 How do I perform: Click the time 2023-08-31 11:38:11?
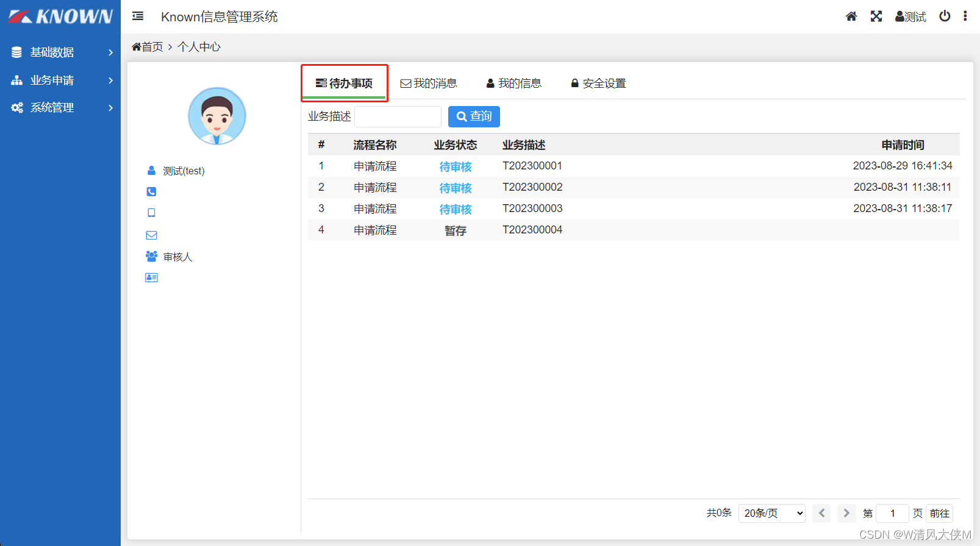[903, 187]
